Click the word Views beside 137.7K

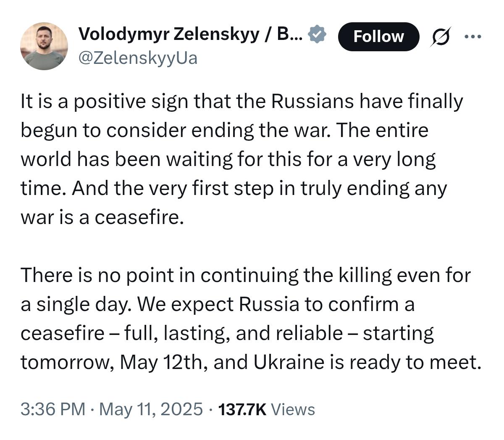pos(293,409)
